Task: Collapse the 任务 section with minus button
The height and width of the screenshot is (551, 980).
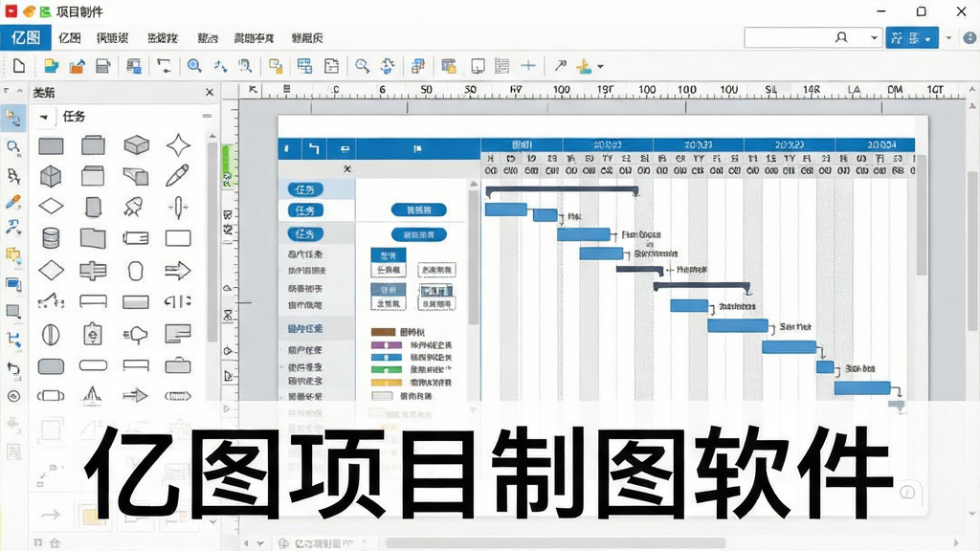Action: [x=207, y=116]
